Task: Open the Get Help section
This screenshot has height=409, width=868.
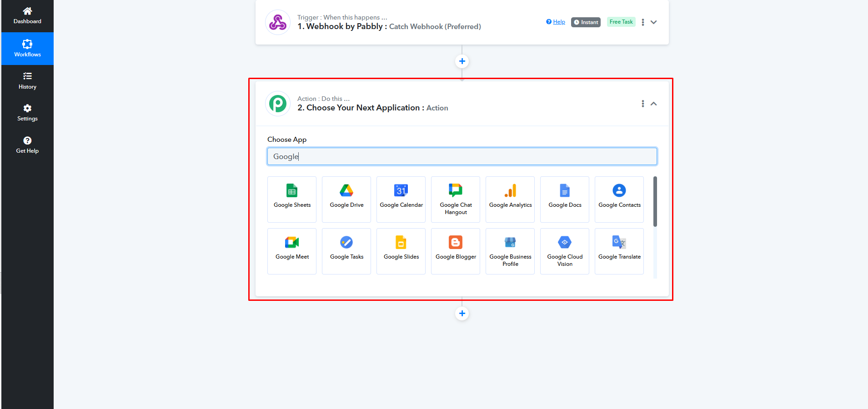Action: click(27, 145)
